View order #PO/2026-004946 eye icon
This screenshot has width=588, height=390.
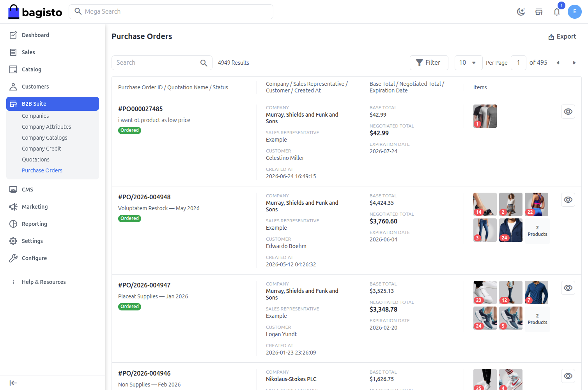click(568, 376)
